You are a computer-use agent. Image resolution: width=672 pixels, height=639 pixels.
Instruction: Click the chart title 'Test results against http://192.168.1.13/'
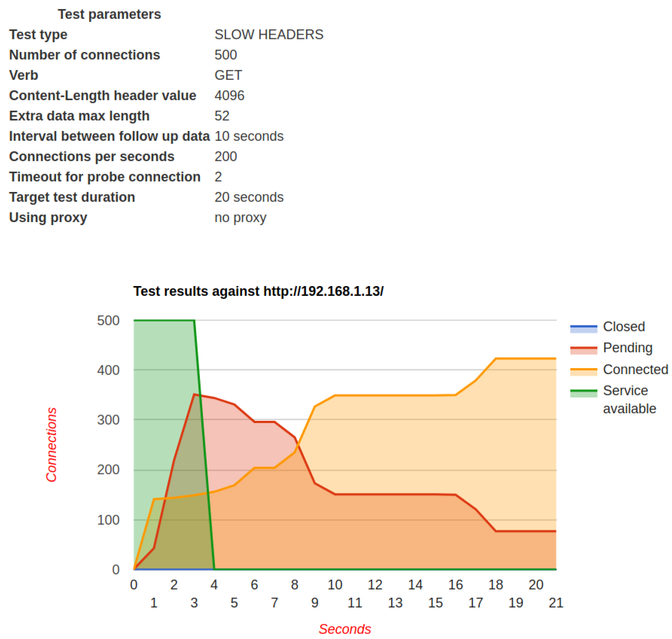pos(258,291)
